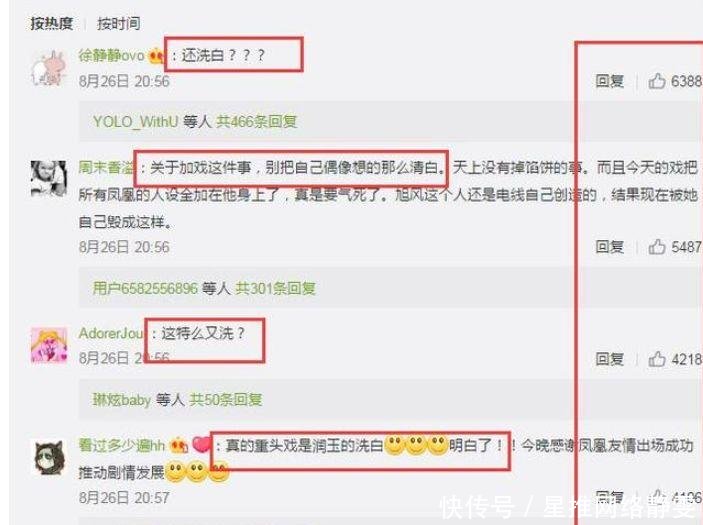Like the 还洗白 comment with 6388 likes
Screen dimensions: 703x525
(x=657, y=81)
